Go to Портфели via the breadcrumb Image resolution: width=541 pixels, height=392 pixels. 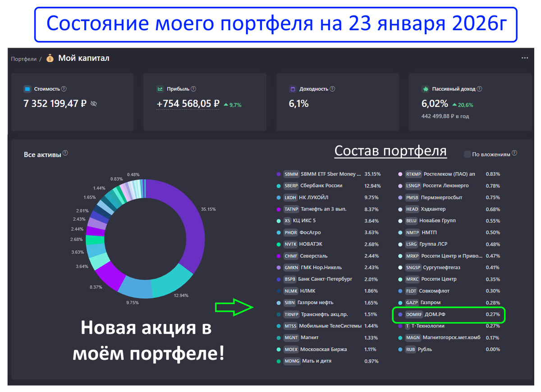[24, 58]
